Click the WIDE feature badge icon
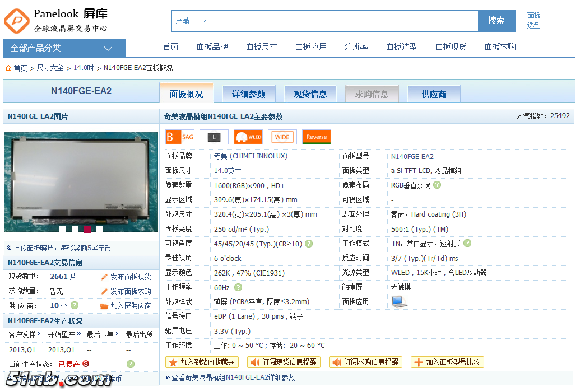Image resolution: width=575 pixels, height=392 pixels. [x=282, y=137]
